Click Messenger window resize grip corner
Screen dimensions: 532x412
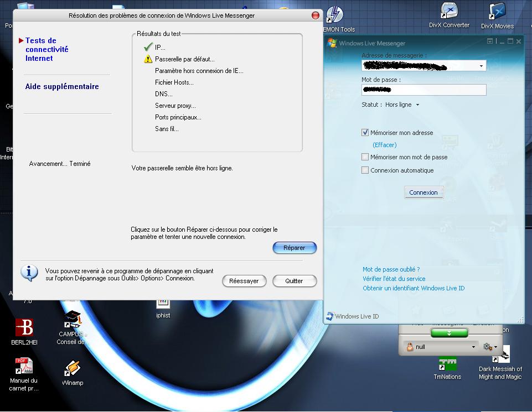pos(520,319)
